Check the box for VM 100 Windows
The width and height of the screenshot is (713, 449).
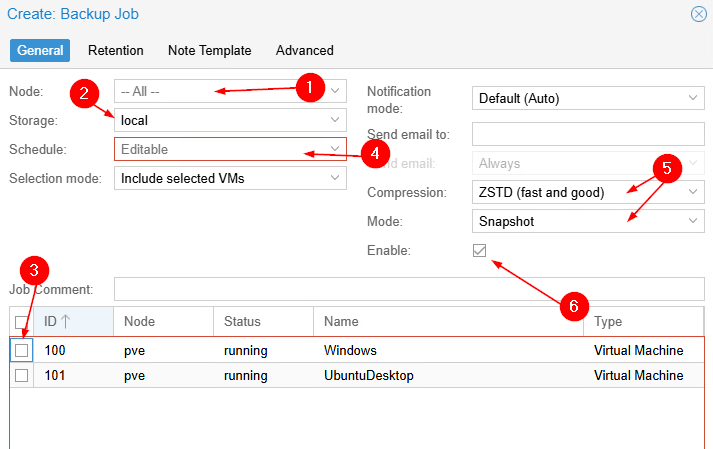click(22, 350)
